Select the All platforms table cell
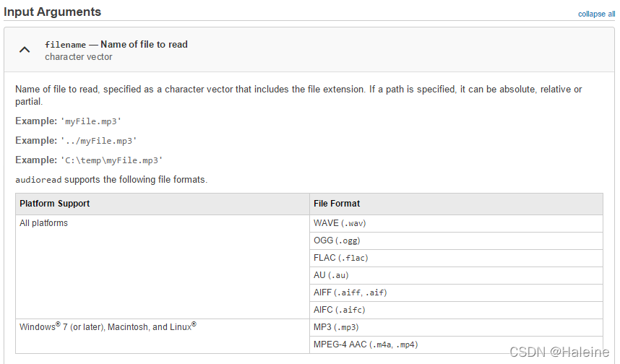 162,266
